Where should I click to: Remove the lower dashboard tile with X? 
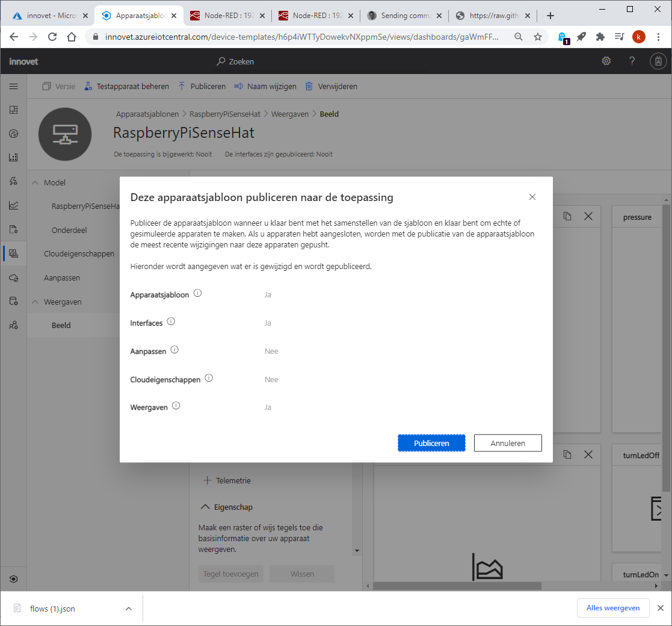click(588, 454)
